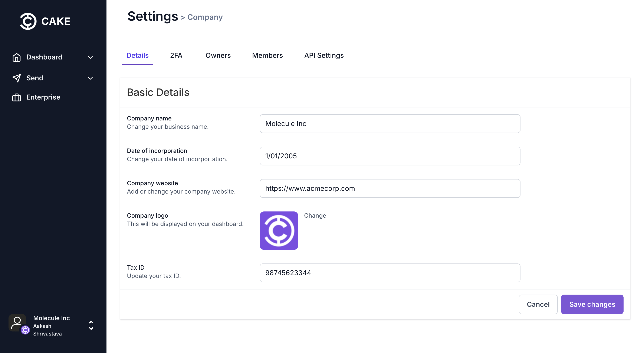Click the Dashboard home icon
Image resolution: width=644 pixels, height=353 pixels.
point(16,57)
